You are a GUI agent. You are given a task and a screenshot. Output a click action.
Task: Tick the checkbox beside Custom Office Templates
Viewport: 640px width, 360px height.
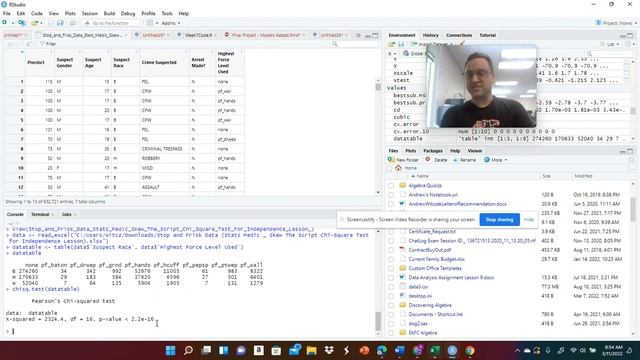coord(391,269)
